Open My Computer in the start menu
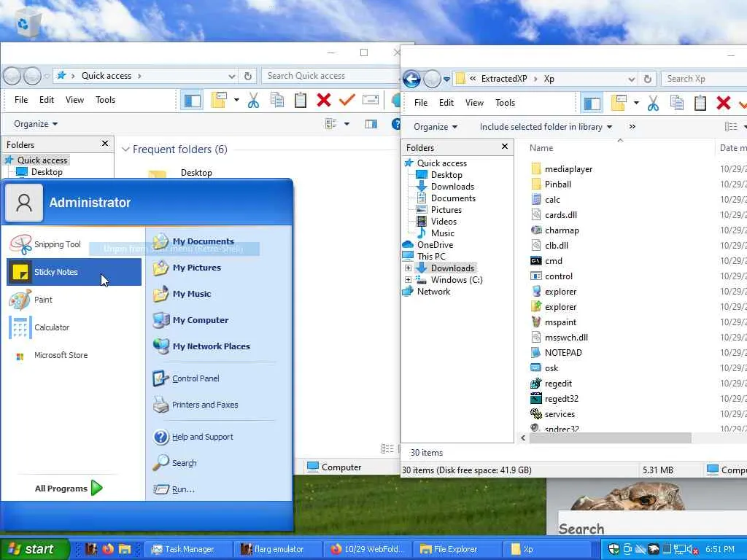Screen dimensions: 747x560 pos(190,320)
